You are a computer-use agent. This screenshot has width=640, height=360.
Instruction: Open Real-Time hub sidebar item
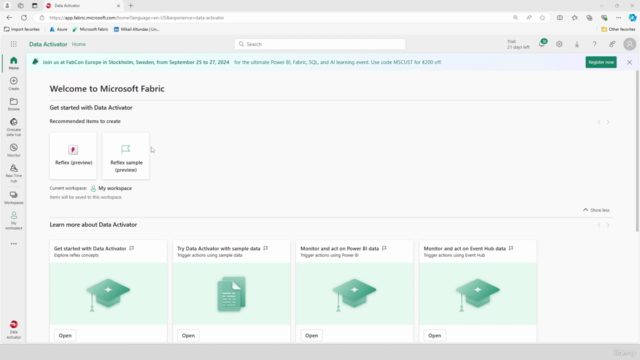point(13,173)
